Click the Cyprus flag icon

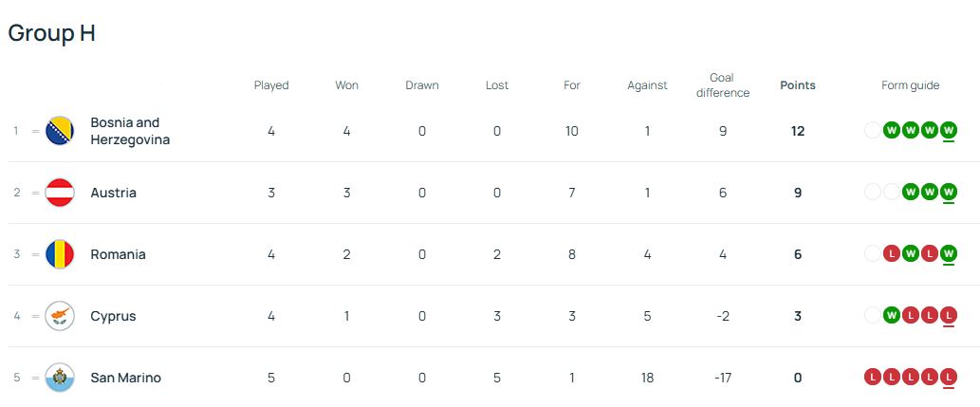tap(60, 316)
